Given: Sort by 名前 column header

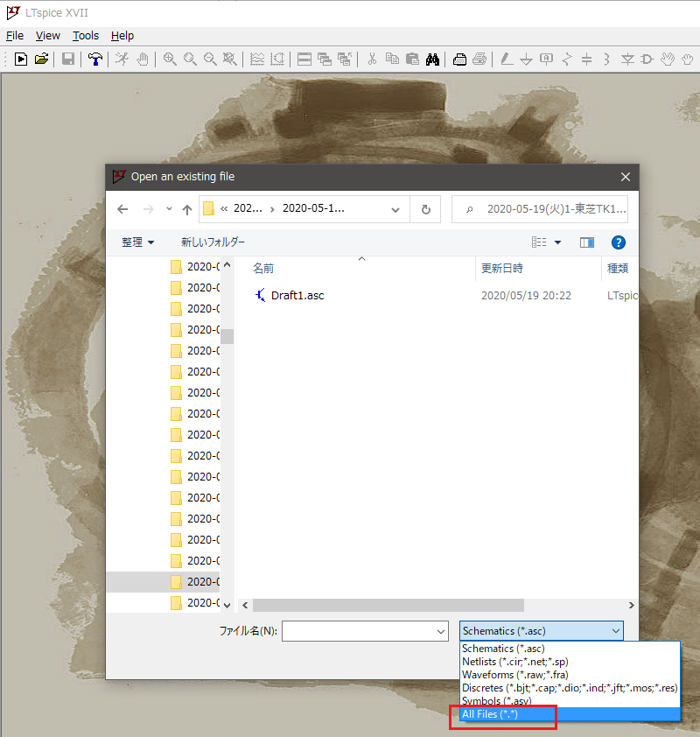Looking at the screenshot, I should pyautogui.click(x=263, y=269).
